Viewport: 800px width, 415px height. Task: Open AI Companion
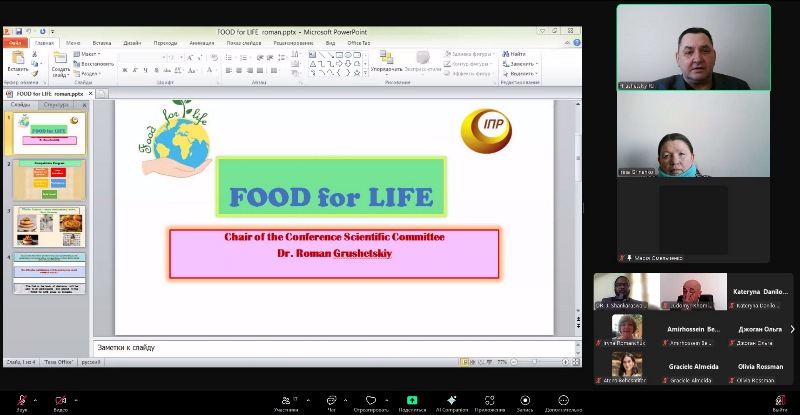[x=451, y=399]
